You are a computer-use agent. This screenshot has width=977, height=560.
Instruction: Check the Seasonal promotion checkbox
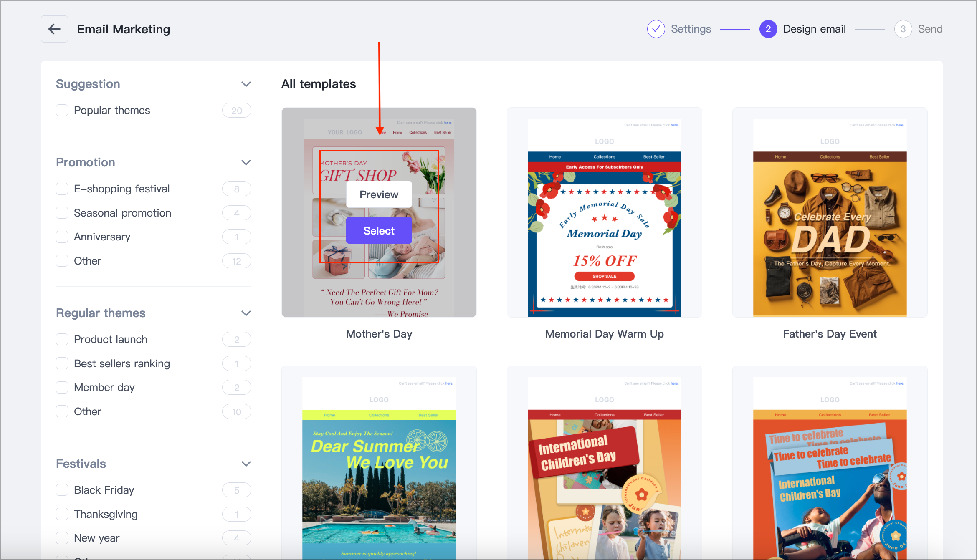pyautogui.click(x=62, y=213)
